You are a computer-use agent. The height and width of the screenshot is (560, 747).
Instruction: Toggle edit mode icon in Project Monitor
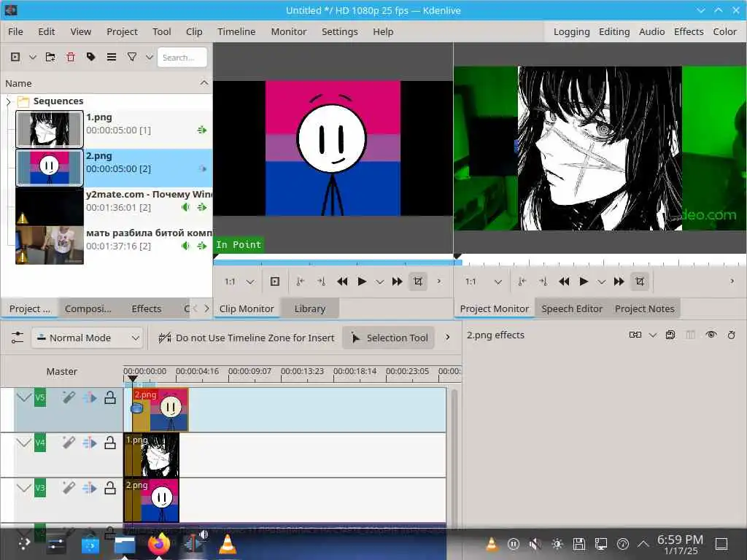(640, 281)
